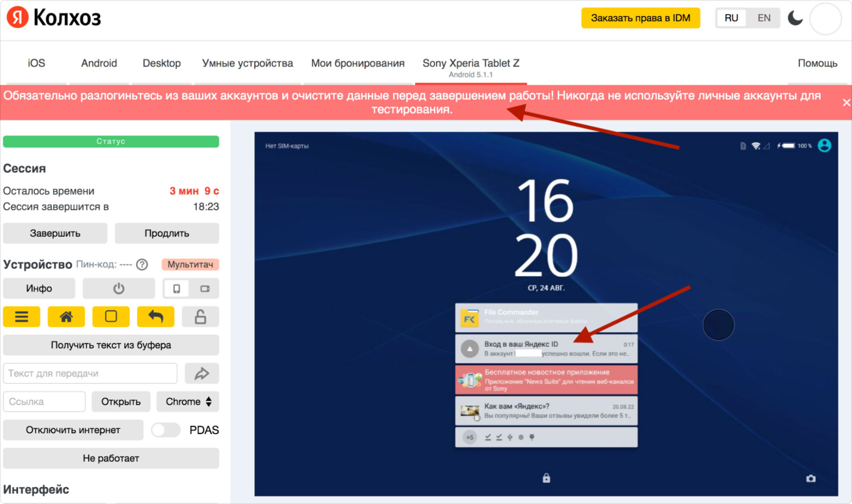
Task: Close the red warning banner
Action: (x=846, y=103)
